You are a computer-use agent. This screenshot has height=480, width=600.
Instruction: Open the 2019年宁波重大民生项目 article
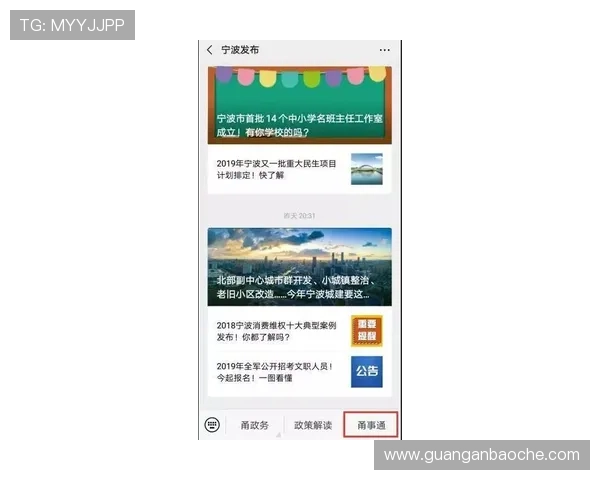(300, 169)
